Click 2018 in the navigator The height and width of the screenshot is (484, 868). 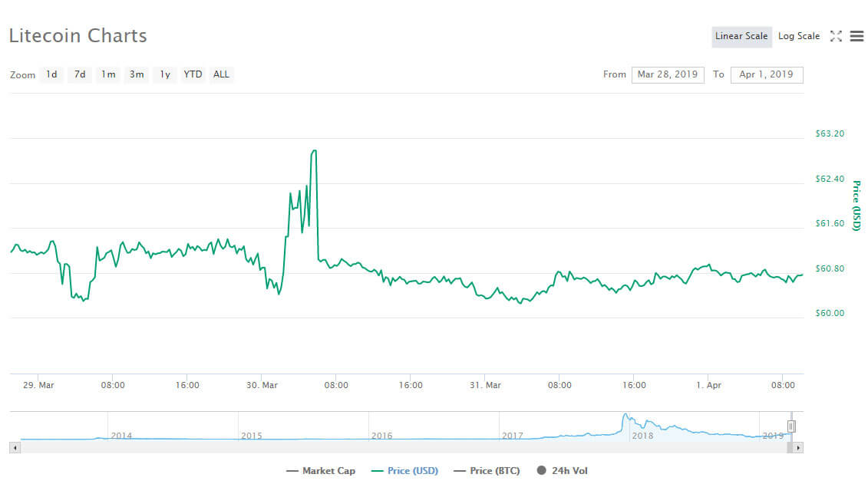click(642, 436)
